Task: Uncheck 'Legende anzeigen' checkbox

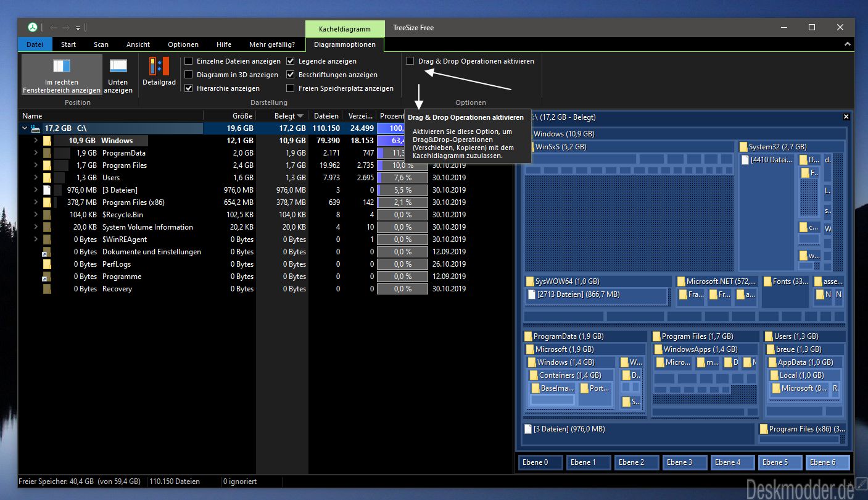Action: [x=291, y=61]
